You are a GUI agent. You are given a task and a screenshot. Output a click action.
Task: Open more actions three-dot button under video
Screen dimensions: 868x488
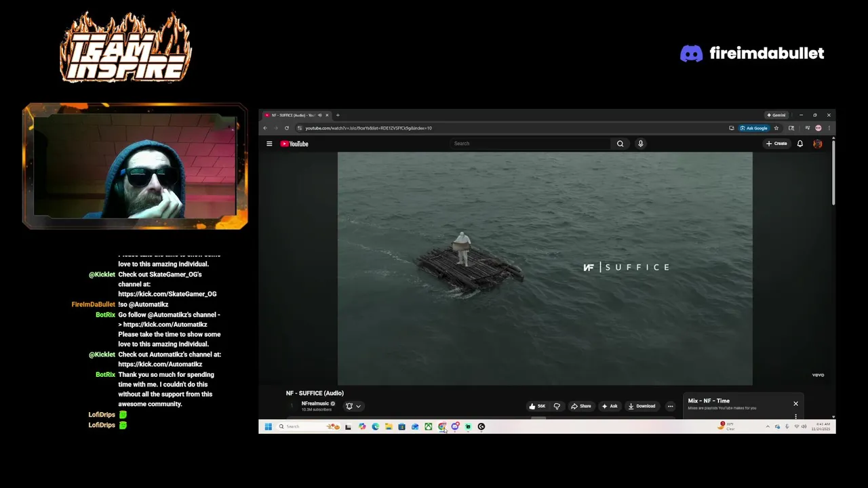(x=670, y=406)
